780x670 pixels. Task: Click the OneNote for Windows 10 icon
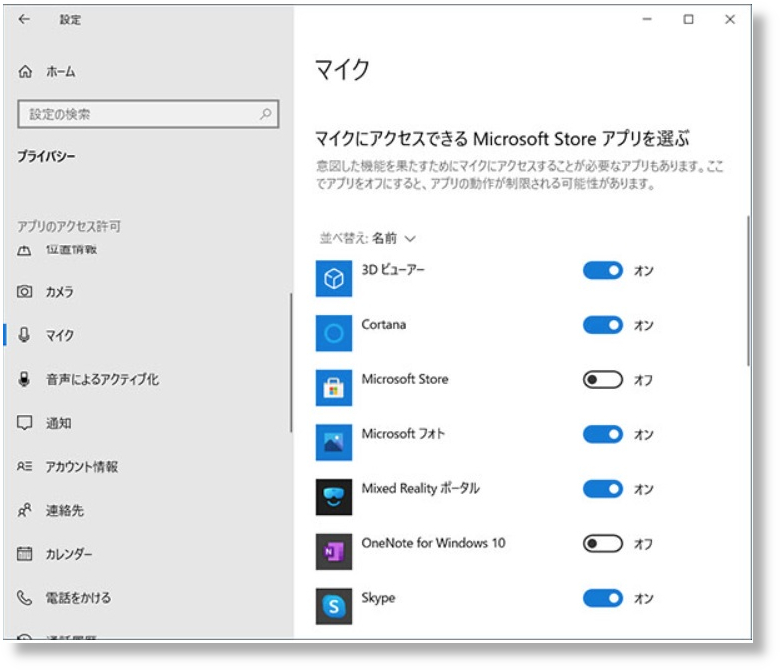pos(334,552)
